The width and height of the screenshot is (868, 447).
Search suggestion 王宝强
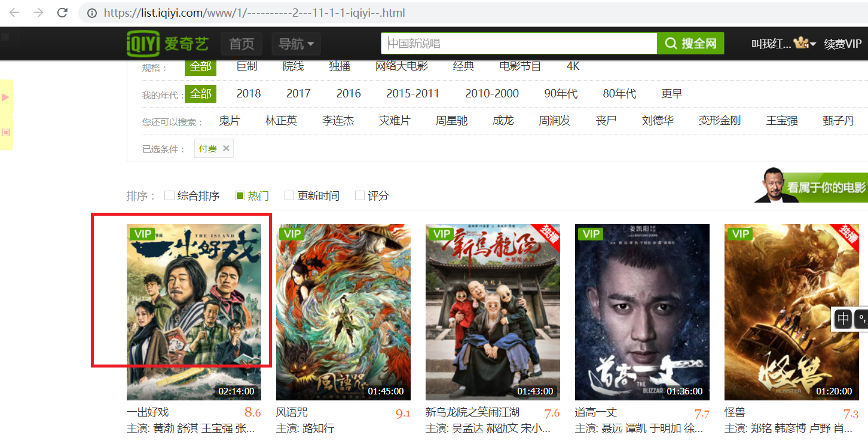coord(782,121)
